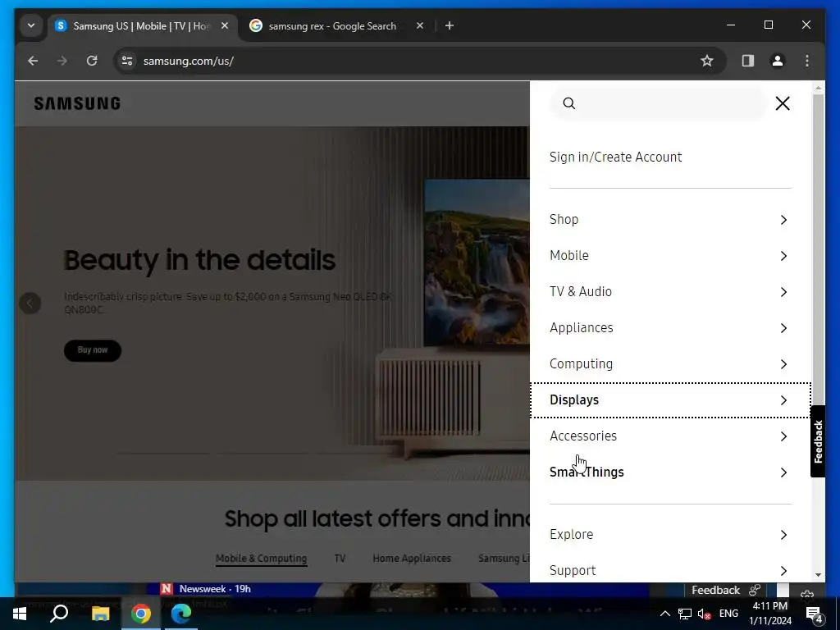Open the vertical Feedback side tab
Viewport: 840px width, 630px height.
(x=818, y=441)
